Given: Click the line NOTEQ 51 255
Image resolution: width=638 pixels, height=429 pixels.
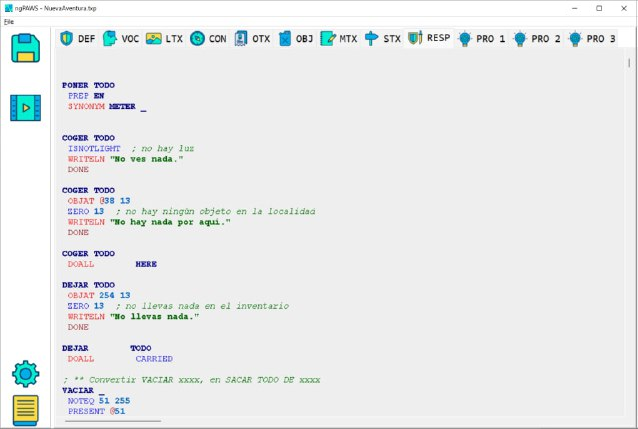Looking at the screenshot, I should click(99, 401).
